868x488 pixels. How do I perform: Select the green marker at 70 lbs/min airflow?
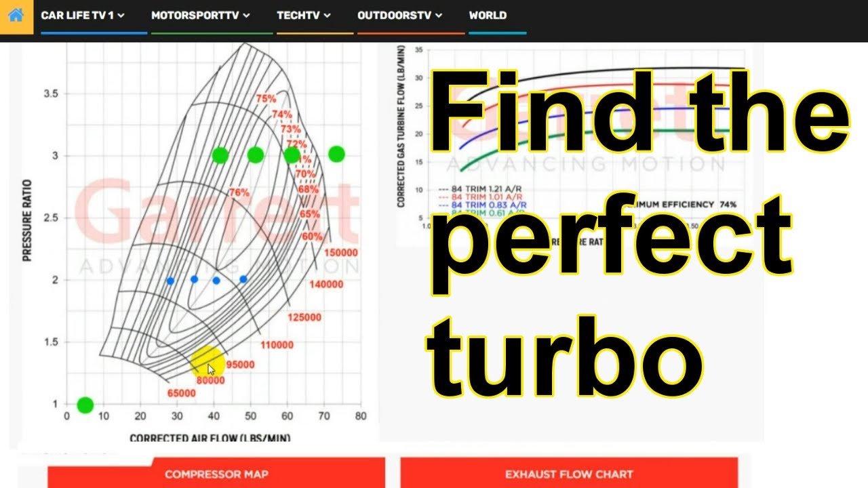[x=336, y=154]
